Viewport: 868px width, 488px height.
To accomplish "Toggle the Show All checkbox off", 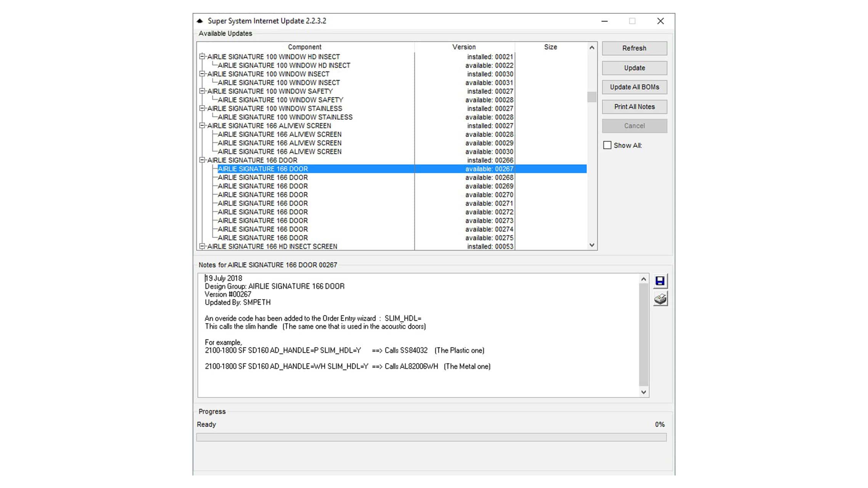I will 608,145.
